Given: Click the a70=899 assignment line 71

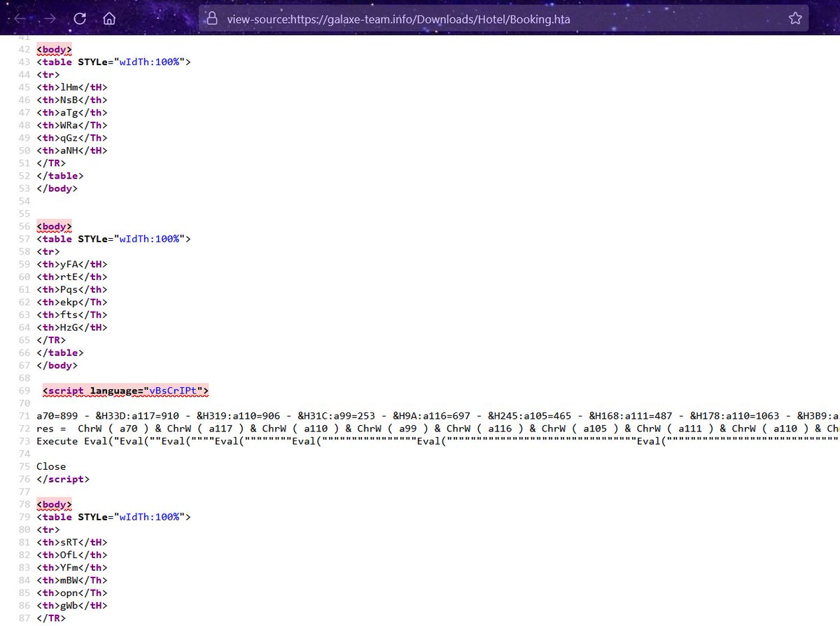Looking at the screenshot, I should (x=438, y=415).
